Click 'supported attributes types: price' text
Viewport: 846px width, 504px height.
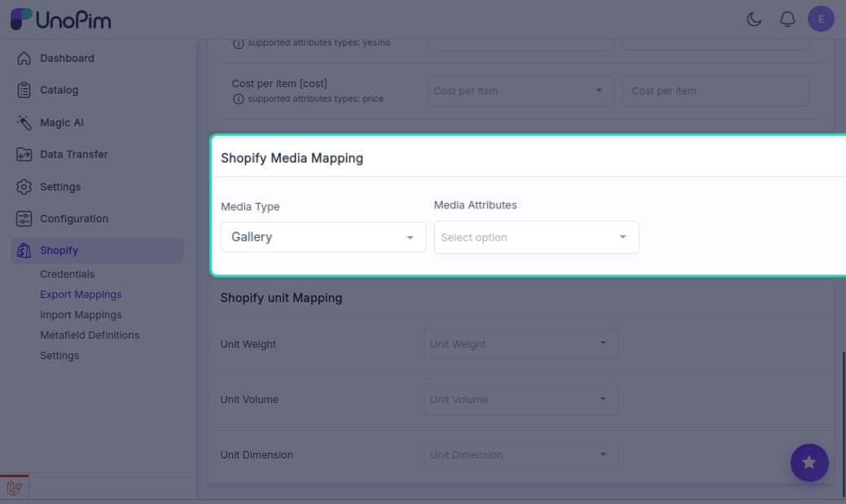point(316,99)
